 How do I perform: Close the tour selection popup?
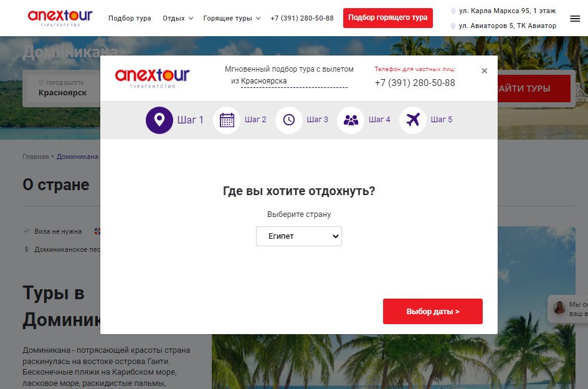484,70
